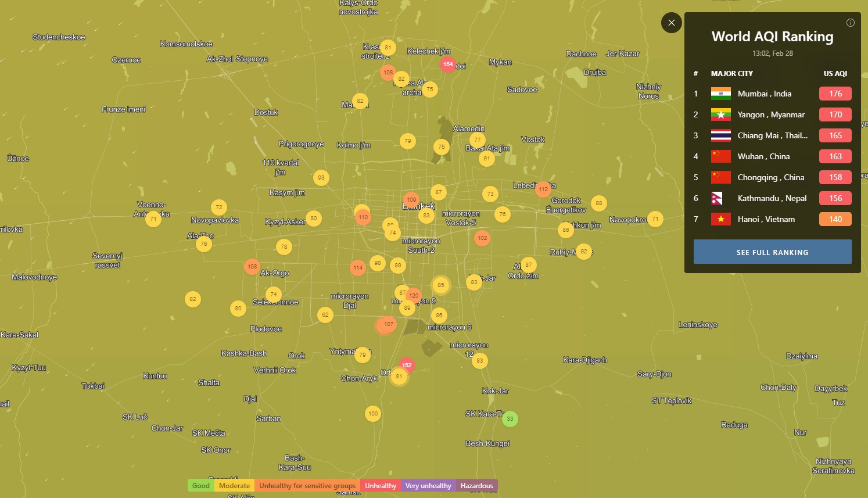Open Yangon, Myanmar ranking entry
Image resolution: width=868 pixels, height=498 pixels.
[x=770, y=114]
